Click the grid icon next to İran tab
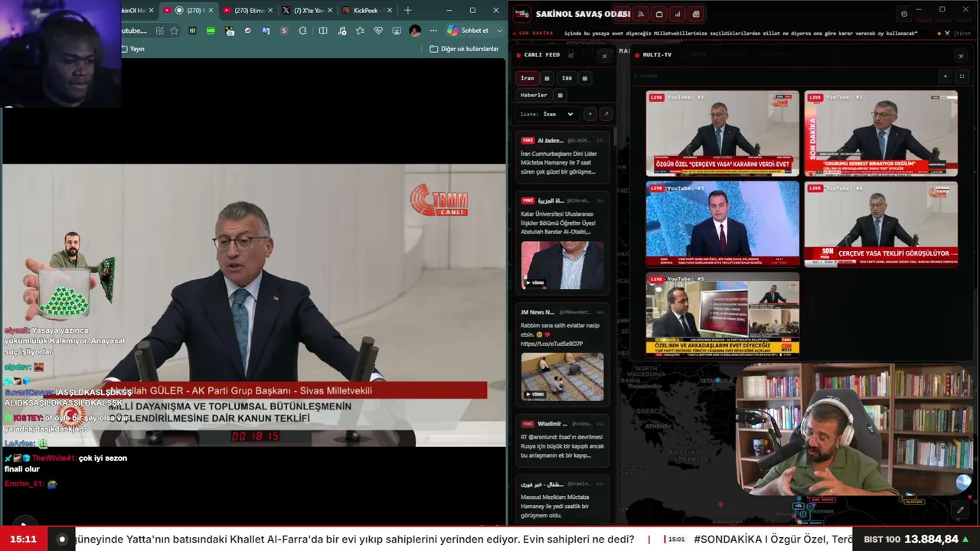Viewport: 980px width, 551px height. [547, 78]
